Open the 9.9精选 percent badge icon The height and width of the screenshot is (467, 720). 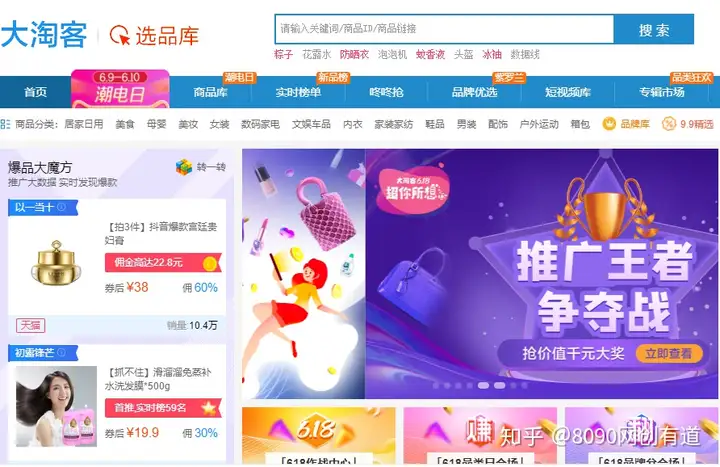coord(669,124)
